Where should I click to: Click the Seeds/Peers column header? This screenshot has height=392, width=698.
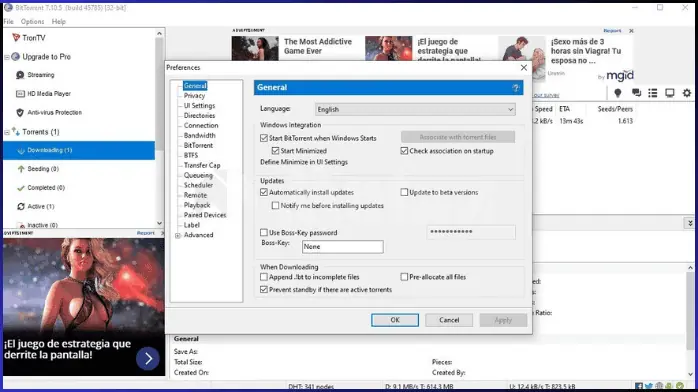click(x=615, y=109)
